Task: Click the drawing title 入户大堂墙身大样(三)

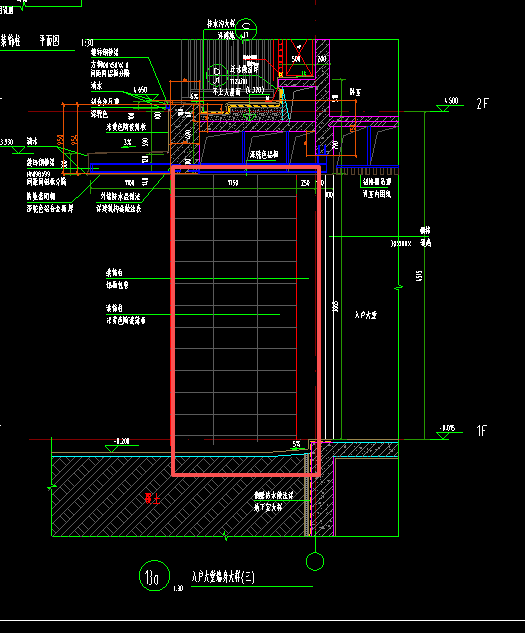Action: (223, 576)
